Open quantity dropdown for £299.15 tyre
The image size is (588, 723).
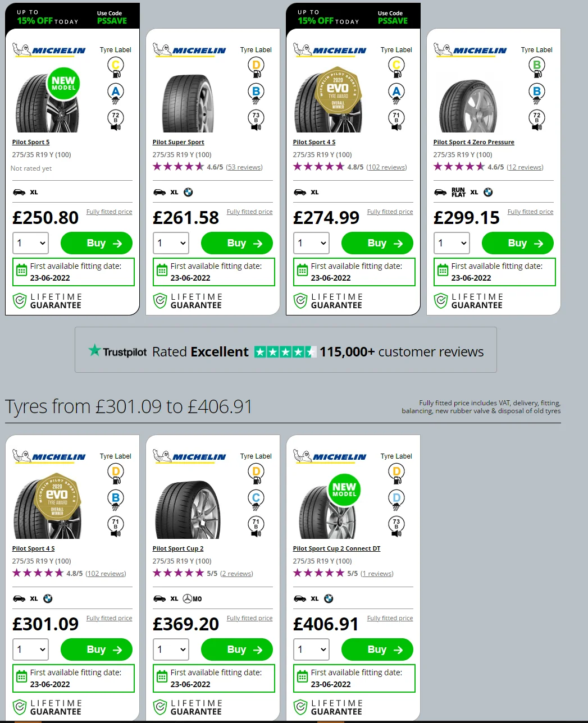click(x=452, y=243)
